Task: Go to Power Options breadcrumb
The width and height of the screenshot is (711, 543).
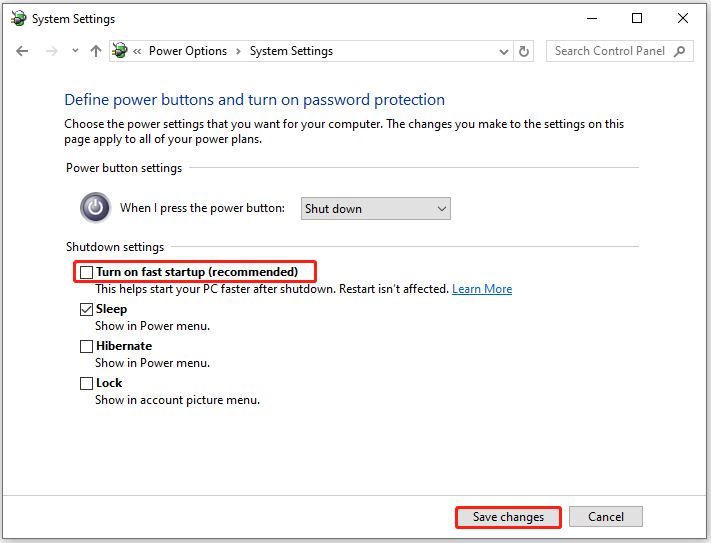Action: click(188, 51)
